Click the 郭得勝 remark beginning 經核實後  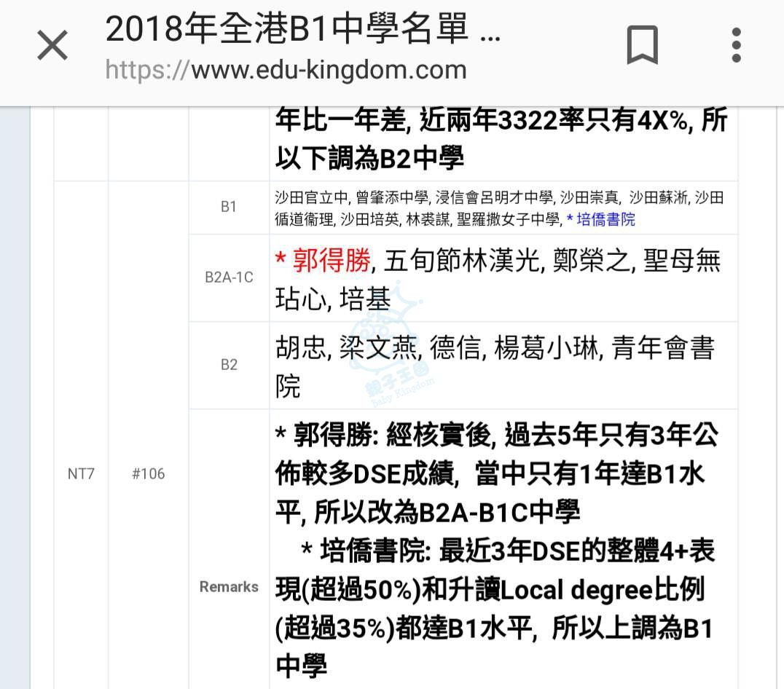(495, 473)
